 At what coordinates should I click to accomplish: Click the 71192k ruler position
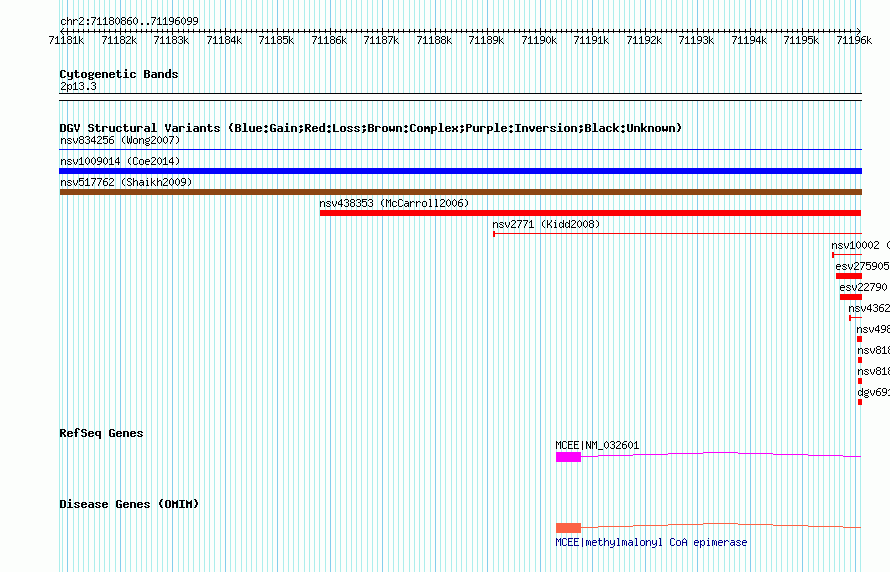click(x=644, y=40)
